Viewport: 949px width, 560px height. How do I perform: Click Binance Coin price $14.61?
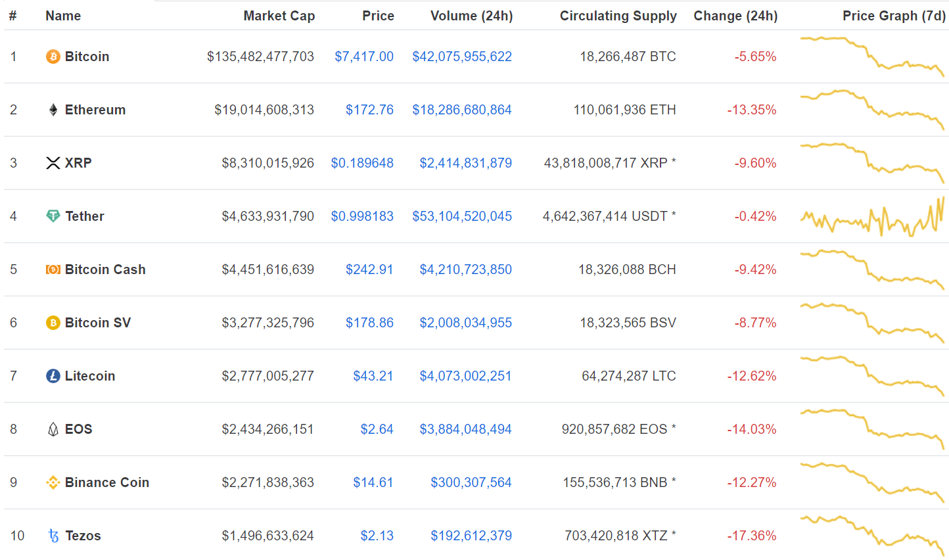click(373, 482)
